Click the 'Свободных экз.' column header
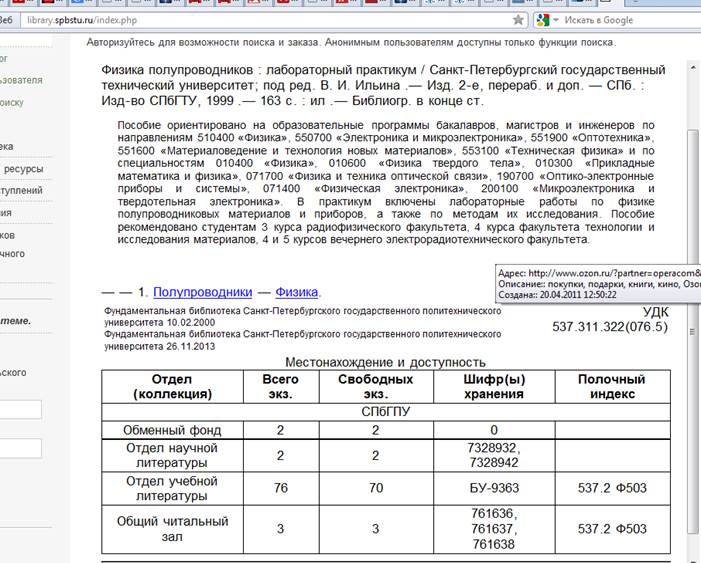This screenshot has width=701, height=563. tap(376, 386)
